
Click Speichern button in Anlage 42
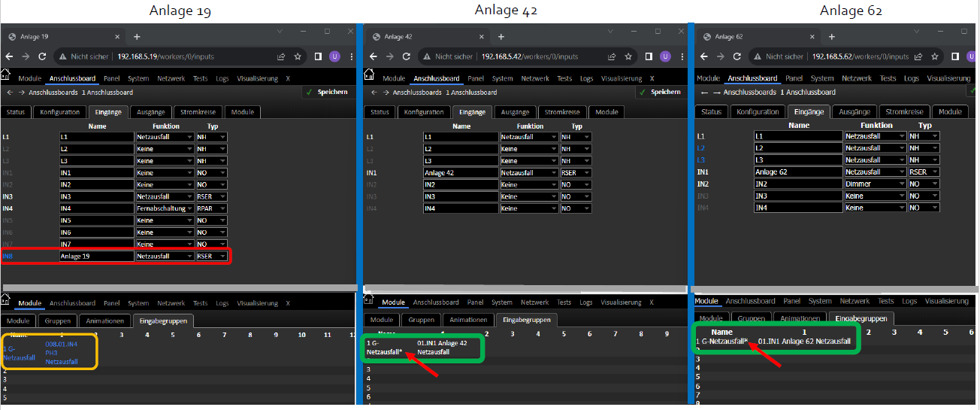click(660, 92)
